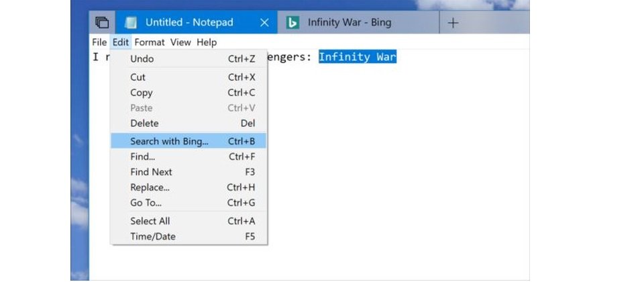Choose Select All from the Edit menu

pyautogui.click(x=189, y=221)
